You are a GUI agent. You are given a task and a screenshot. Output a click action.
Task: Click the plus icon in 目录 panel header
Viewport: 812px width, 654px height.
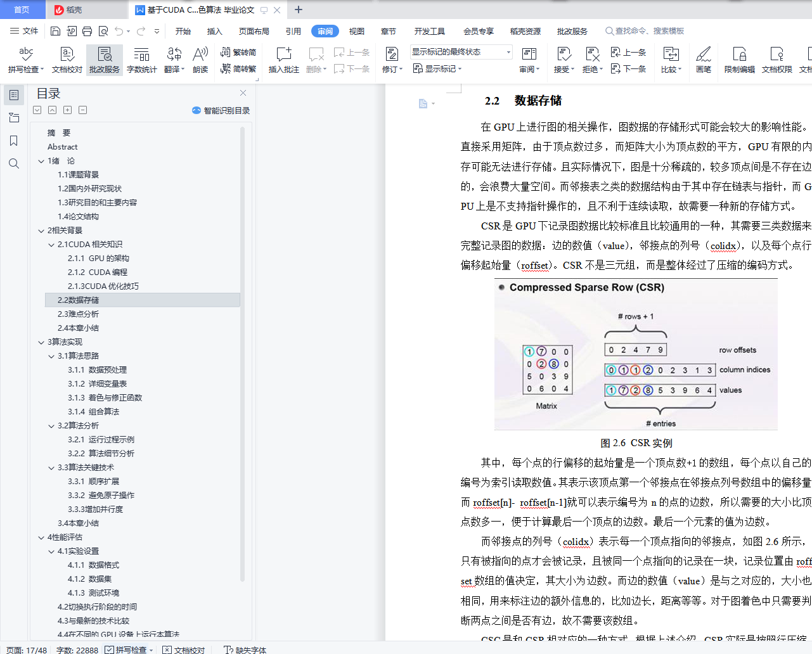pos(68,110)
